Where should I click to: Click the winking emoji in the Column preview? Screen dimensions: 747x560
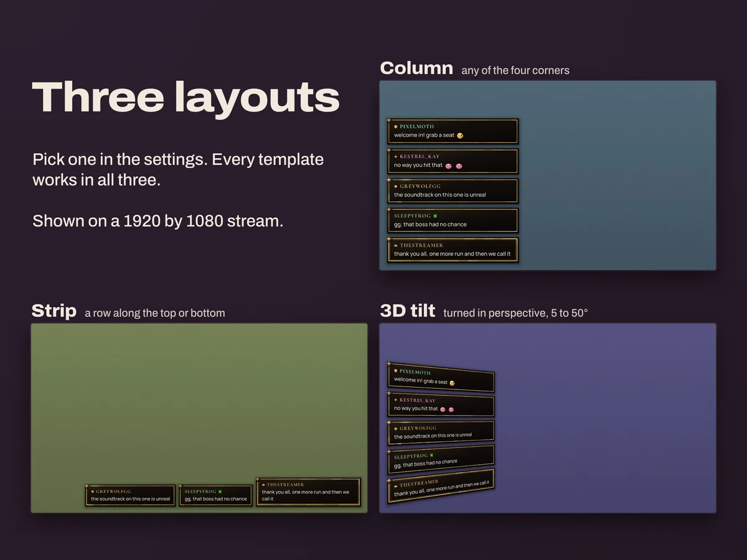(460, 135)
